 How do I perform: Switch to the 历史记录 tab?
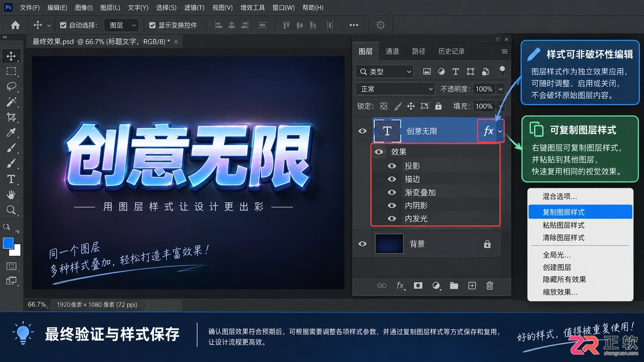point(451,51)
